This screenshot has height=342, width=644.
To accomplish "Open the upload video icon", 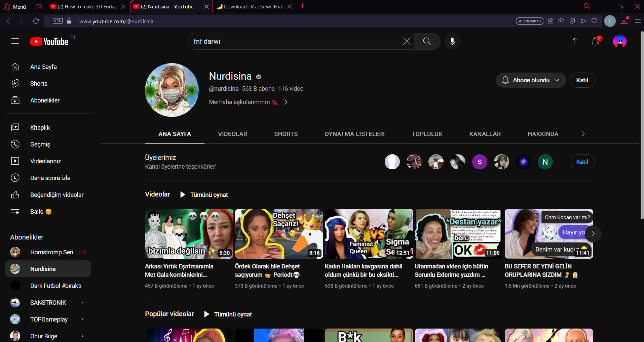I will (x=575, y=41).
